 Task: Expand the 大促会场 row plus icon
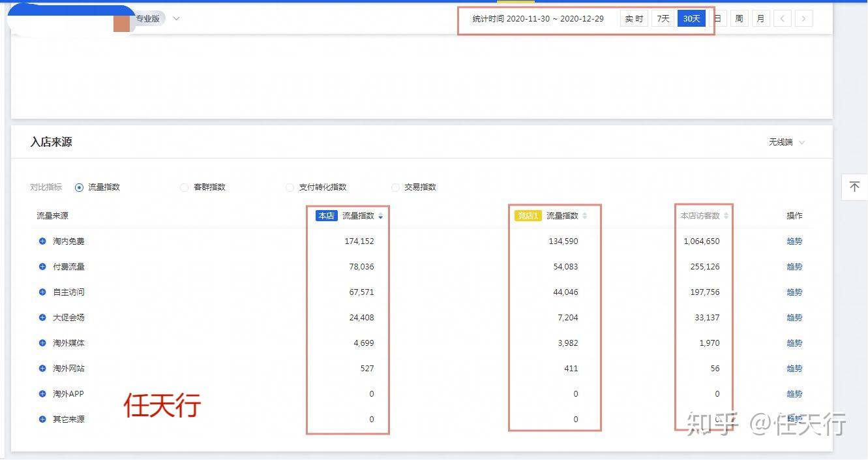(42, 318)
